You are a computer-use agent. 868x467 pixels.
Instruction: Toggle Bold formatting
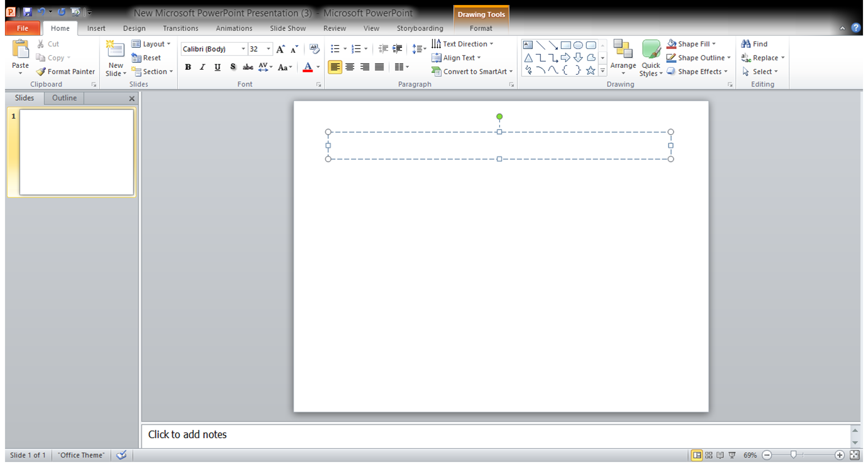point(188,67)
